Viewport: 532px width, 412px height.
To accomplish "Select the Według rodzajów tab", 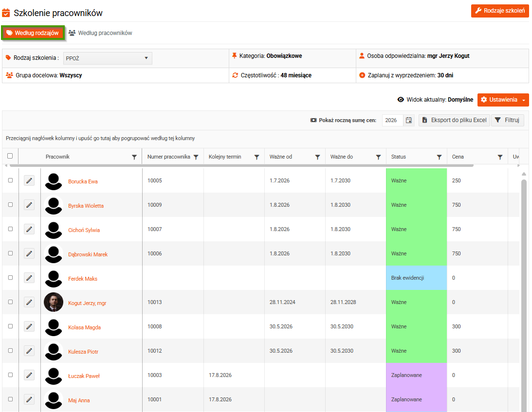I will pyautogui.click(x=33, y=33).
